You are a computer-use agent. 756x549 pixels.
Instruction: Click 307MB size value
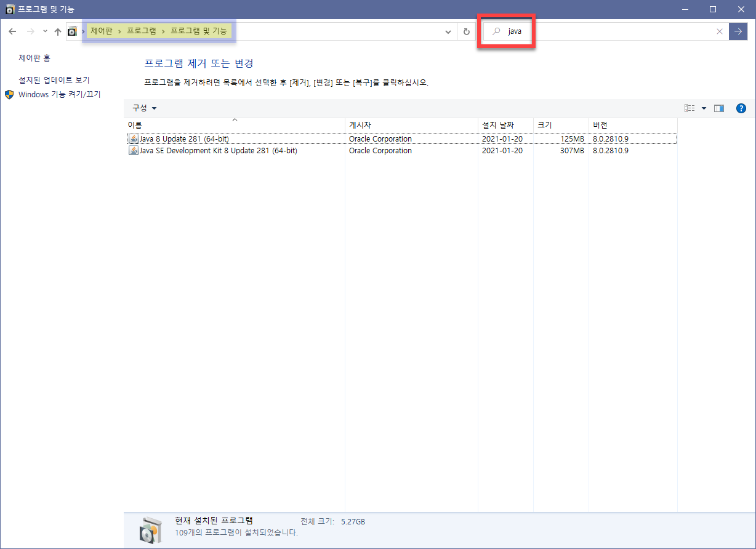point(572,151)
